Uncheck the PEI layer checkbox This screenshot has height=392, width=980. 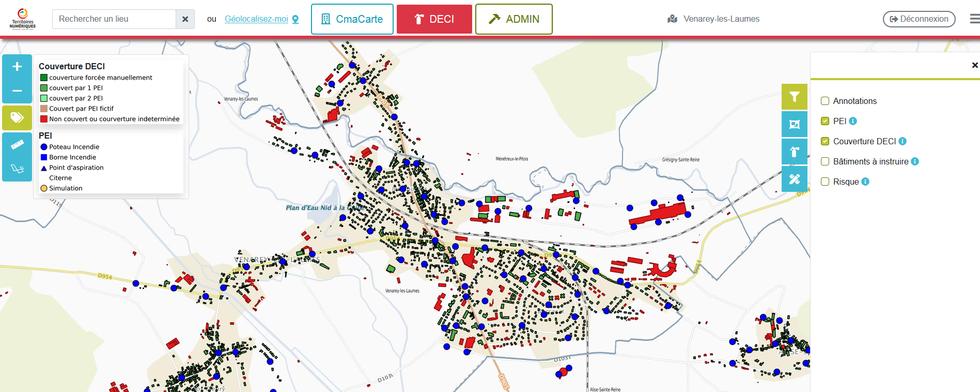click(x=825, y=121)
